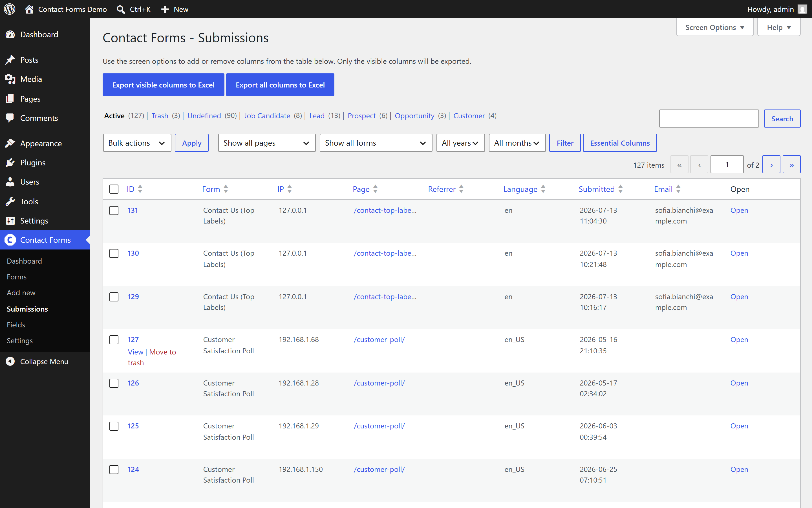Screen dimensions: 812x508
Task: Switch to the Lead filter view
Action: tap(317, 116)
